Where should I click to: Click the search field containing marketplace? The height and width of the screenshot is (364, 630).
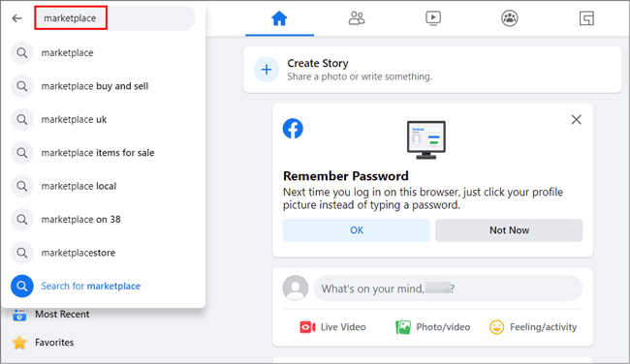click(115, 18)
